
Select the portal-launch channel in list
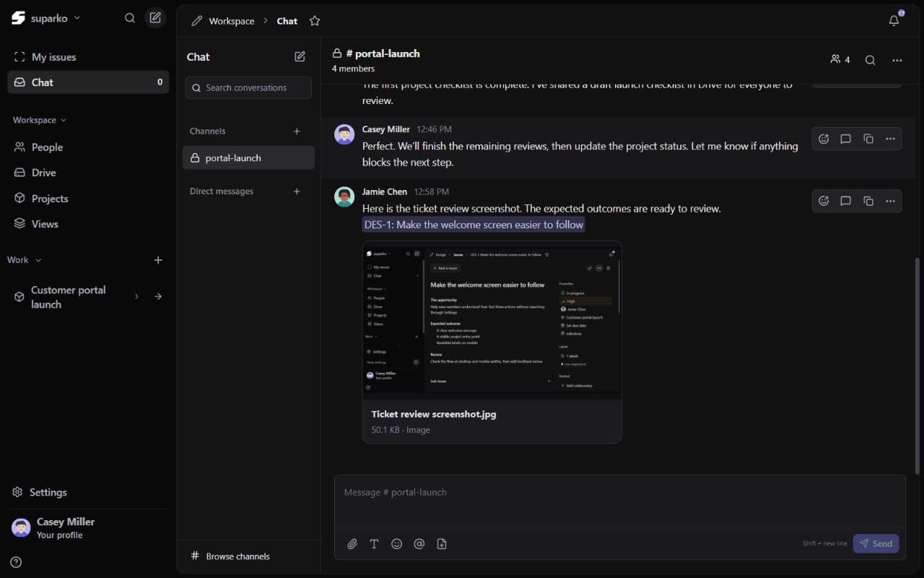pos(248,158)
